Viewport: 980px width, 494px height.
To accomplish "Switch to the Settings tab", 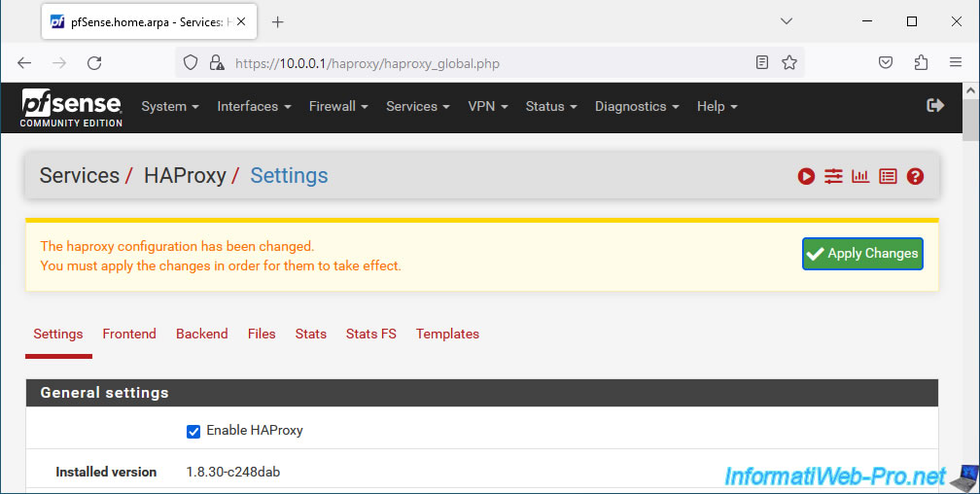I will tap(58, 334).
